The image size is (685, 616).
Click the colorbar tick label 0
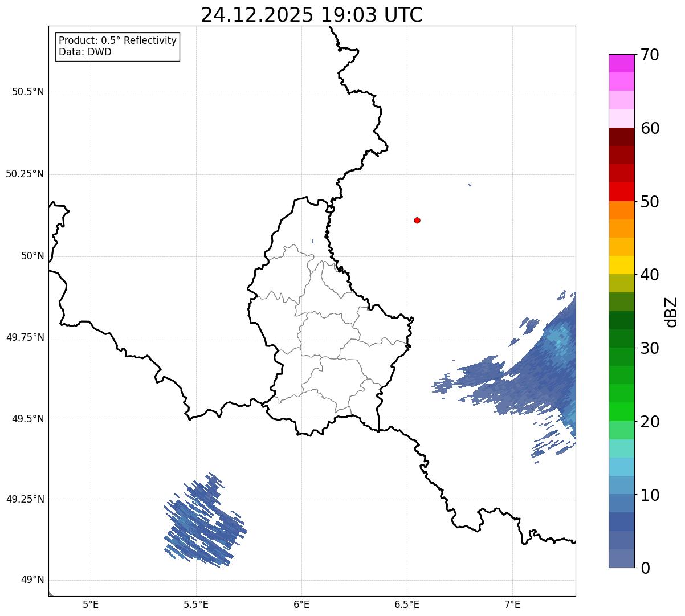pos(645,568)
